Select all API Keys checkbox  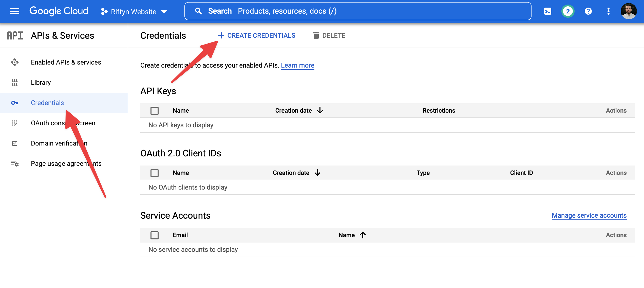[x=155, y=111]
